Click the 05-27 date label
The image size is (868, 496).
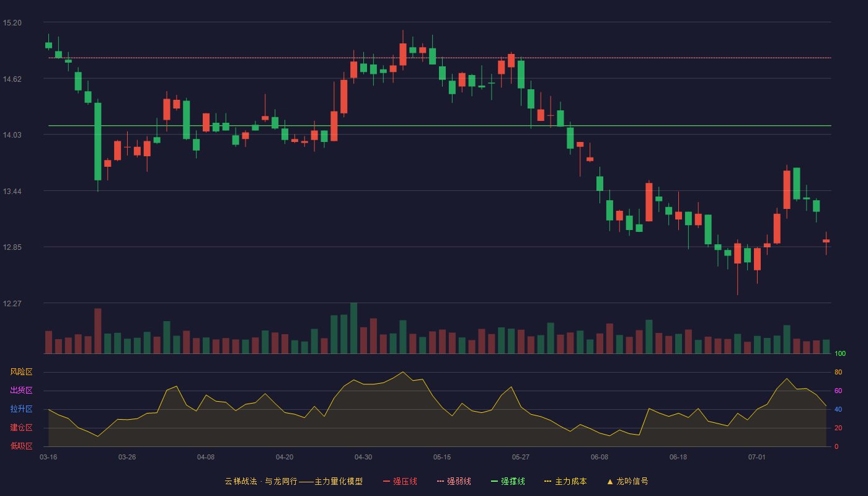521,457
